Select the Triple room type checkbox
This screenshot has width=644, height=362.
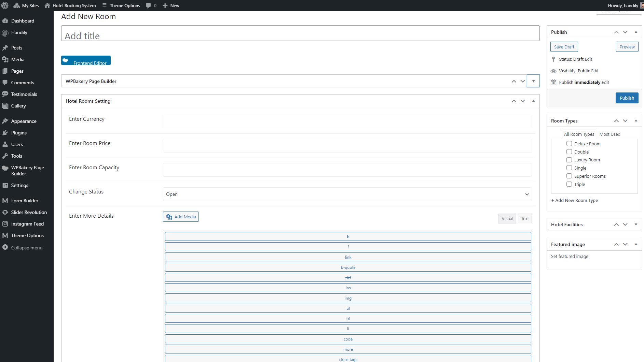point(569,184)
